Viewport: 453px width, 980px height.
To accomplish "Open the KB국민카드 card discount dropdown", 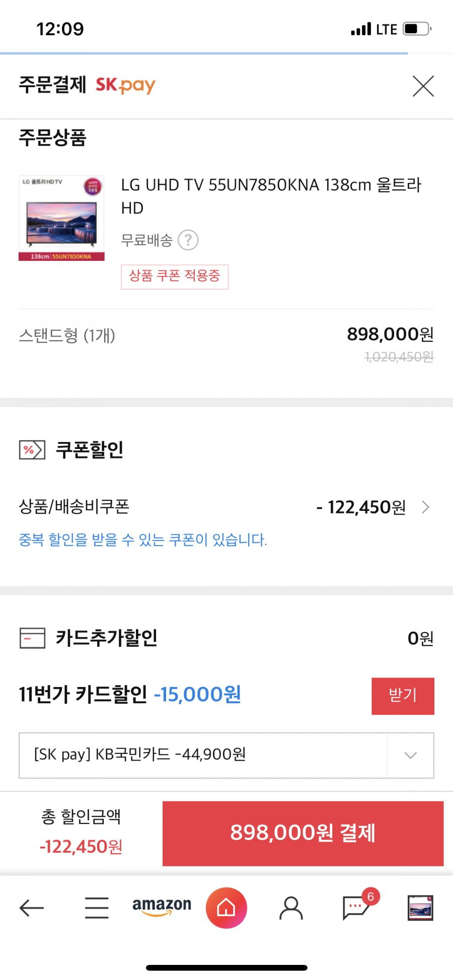I will pos(226,755).
